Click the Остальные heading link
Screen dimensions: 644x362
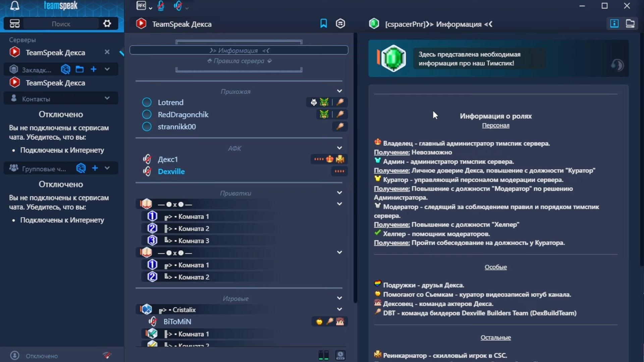pyautogui.click(x=495, y=338)
